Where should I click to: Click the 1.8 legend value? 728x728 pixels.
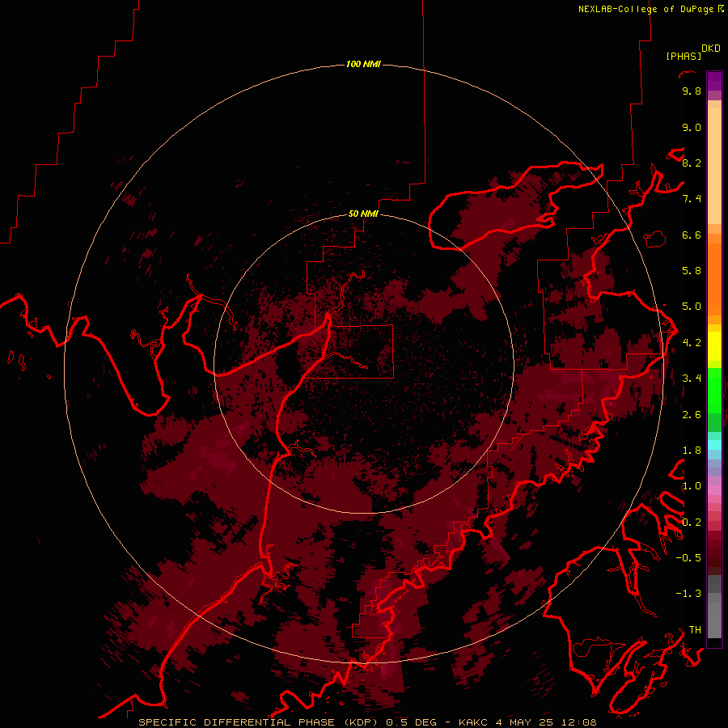click(692, 451)
